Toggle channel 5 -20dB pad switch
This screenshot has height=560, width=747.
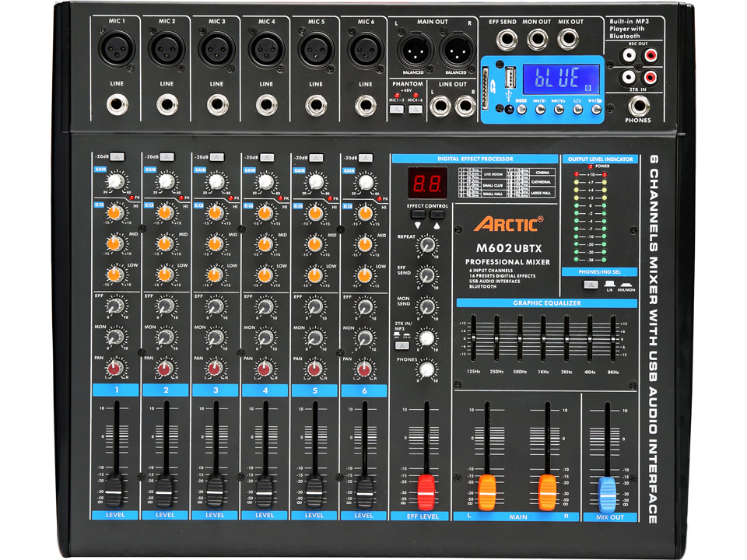point(317,157)
